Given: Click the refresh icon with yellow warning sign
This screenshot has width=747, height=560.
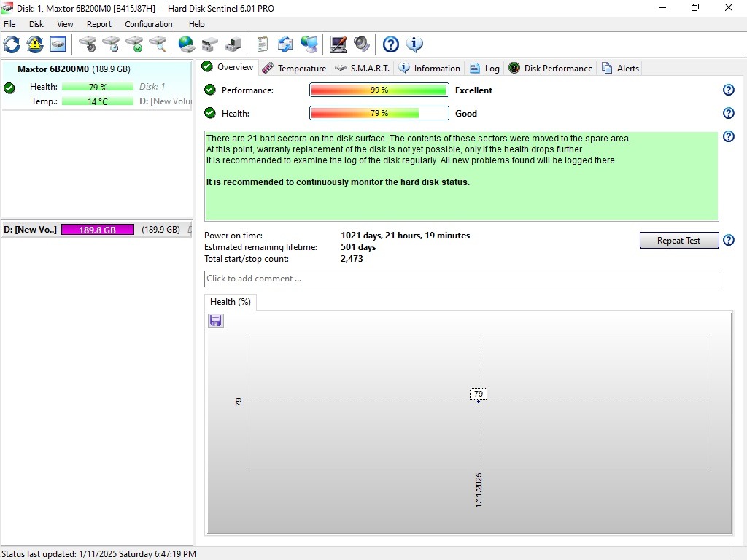Looking at the screenshot, I should (x=35, y=44).
